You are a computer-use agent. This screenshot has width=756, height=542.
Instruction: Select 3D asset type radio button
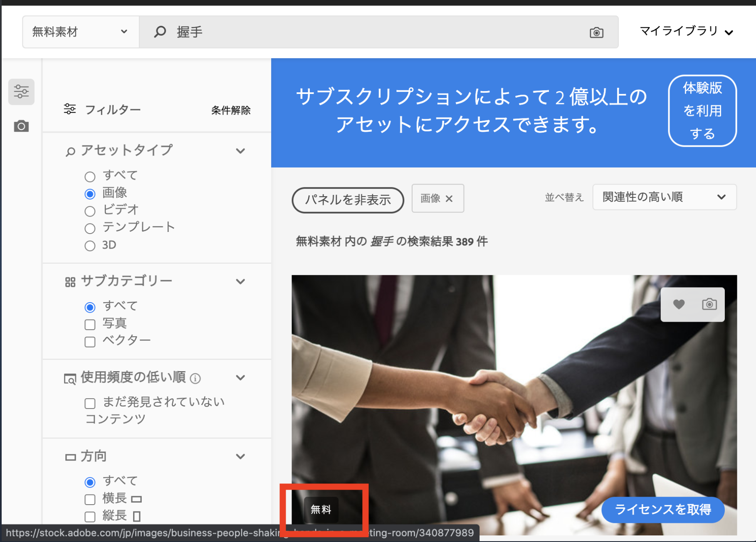(90, 246)
